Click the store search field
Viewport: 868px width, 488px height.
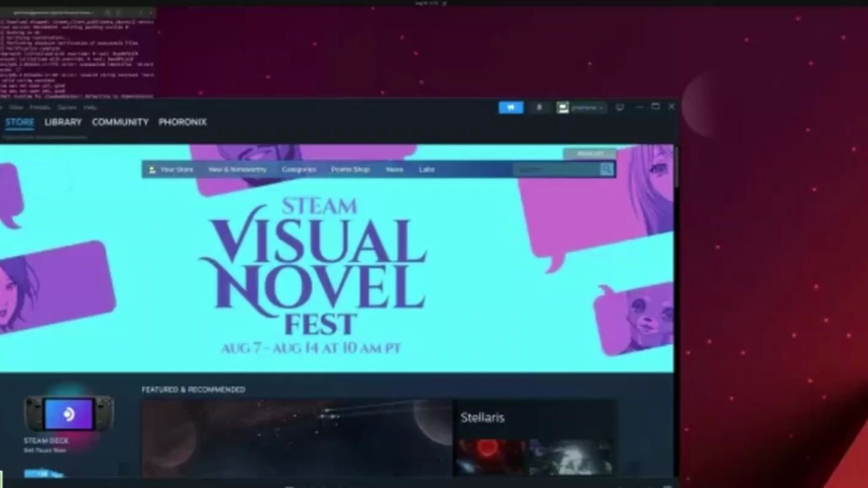point(557,170)
